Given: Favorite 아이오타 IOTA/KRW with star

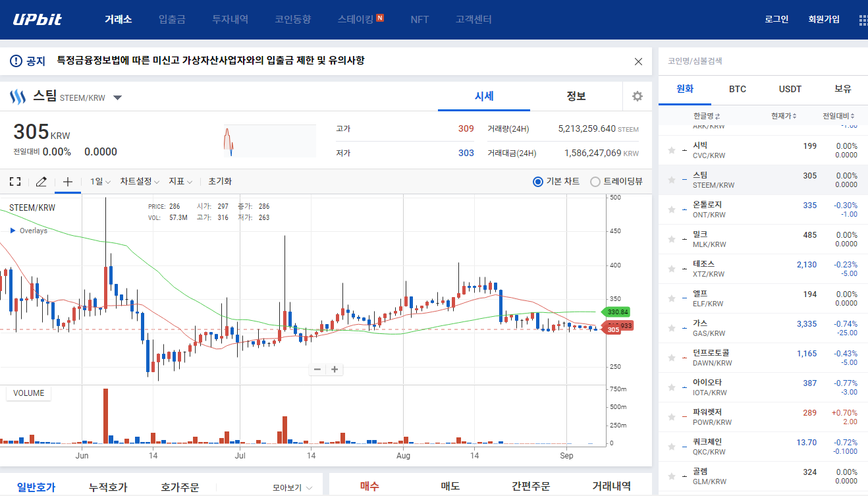Looking at the screenshot, I should point(671,387).
